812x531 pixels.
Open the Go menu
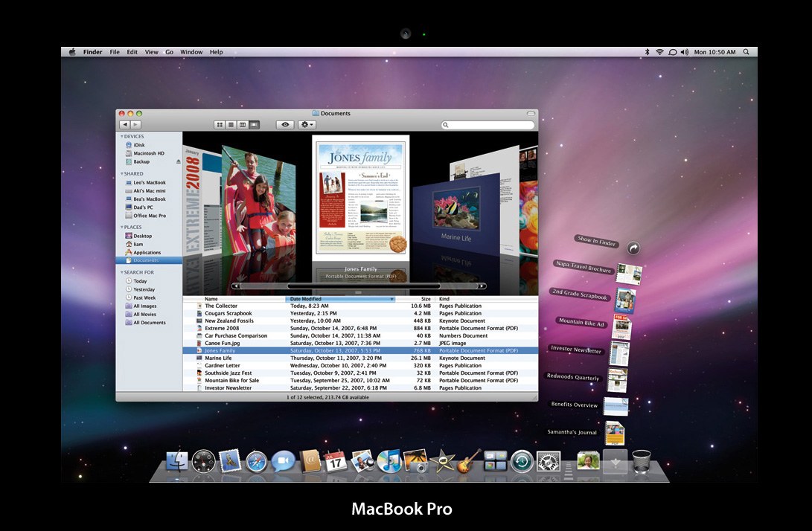[170, 52]
